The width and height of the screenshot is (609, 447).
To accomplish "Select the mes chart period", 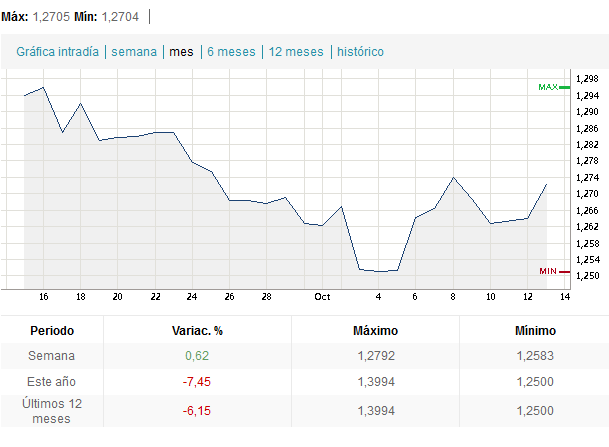I will coord(182,51).
